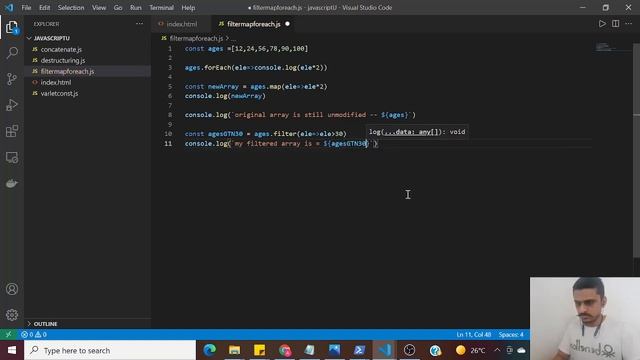Show hidden system tray icons chevron
This screenshot has height=360, width=640.
click(x=497, y=350)
